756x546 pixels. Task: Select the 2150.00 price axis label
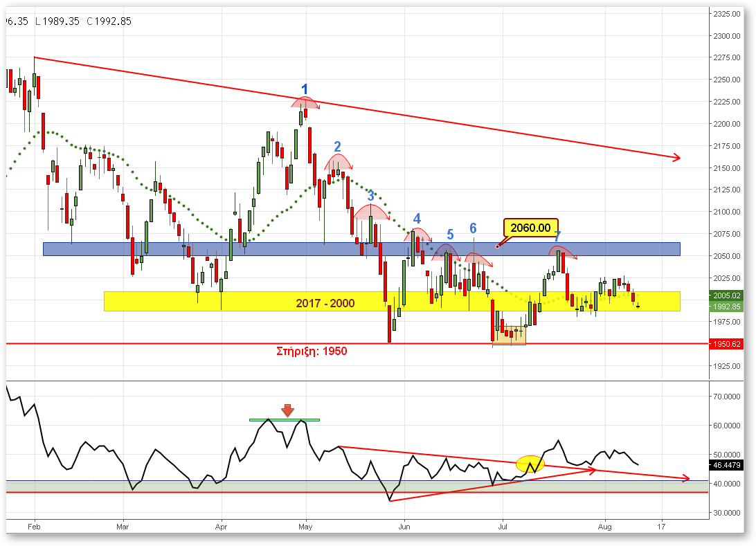pos(727,168)
